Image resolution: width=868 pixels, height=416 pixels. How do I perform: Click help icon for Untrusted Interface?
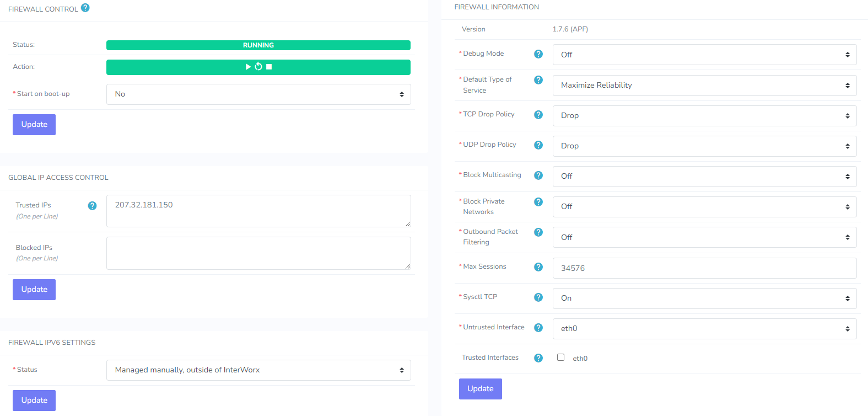(x=538, y=328)
